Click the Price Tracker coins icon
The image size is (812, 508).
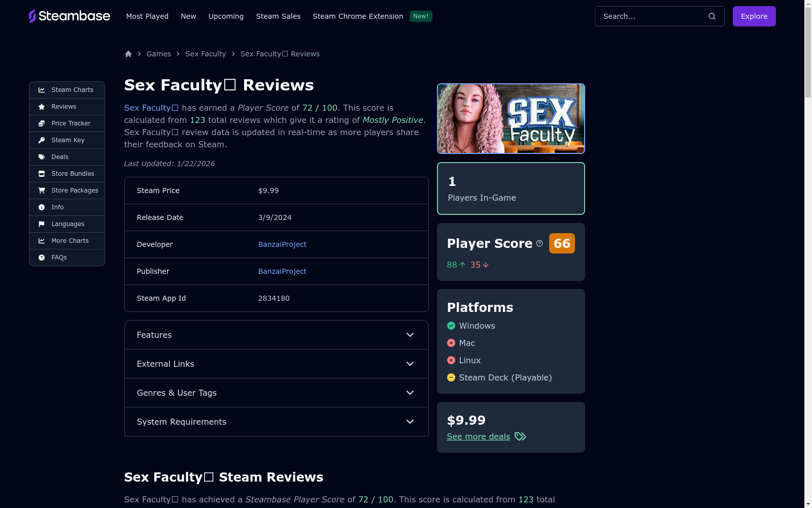click(42, 123)
